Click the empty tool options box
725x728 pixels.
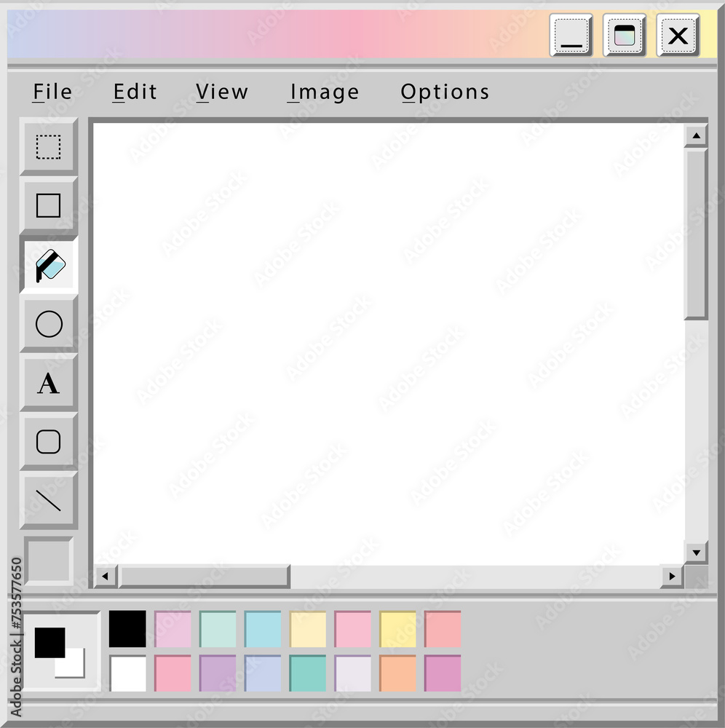(49, 561)
